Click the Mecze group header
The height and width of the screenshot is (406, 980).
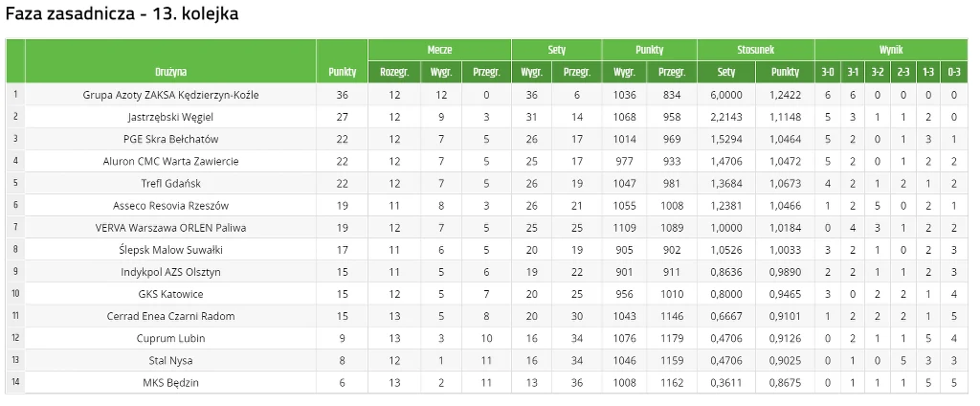point(439,50)
